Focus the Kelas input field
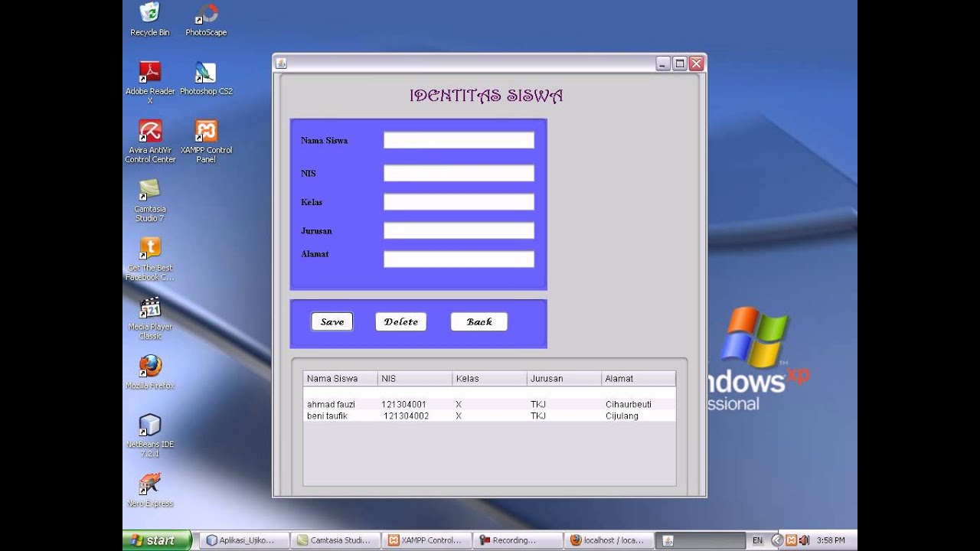The width and height of the screenshot is (980, 551). click(459, 202)
